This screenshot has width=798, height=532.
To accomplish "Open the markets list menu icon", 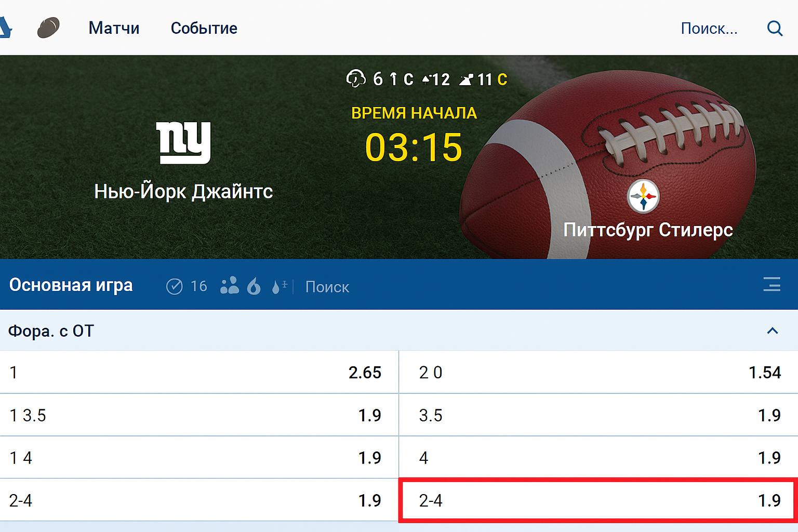I will click(772, 285).
